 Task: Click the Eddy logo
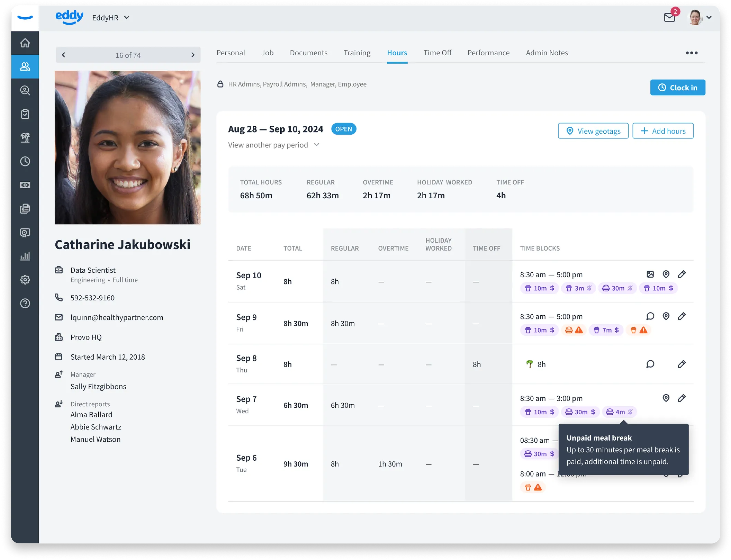coord(69,17)
